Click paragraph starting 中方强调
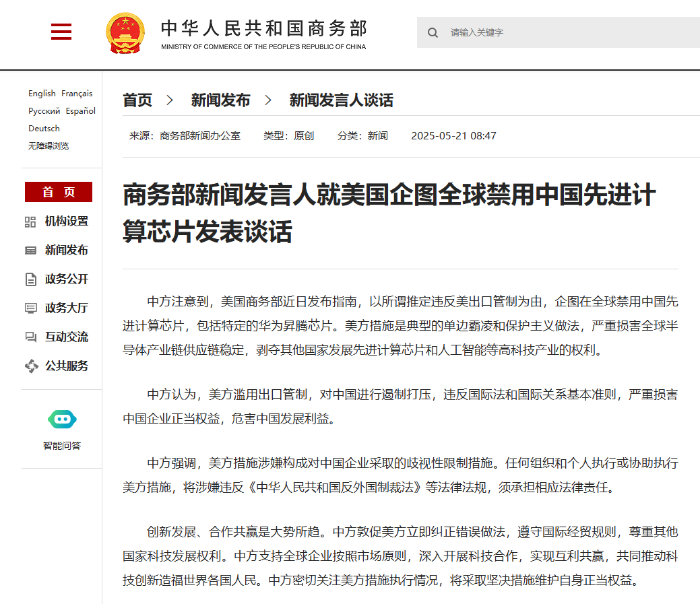 400,475
